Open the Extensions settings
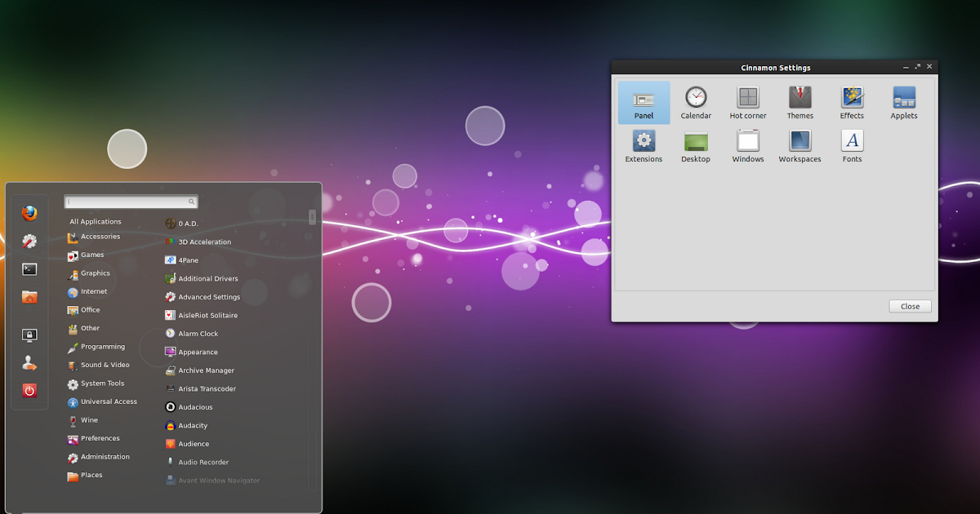This screenshot has width=980, height=514. (644, 146)
